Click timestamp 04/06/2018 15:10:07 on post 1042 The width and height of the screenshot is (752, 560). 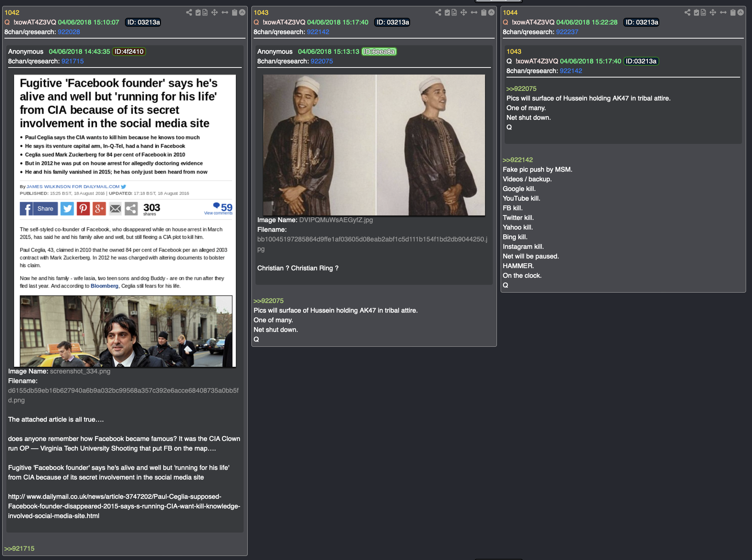pos(89,22)
